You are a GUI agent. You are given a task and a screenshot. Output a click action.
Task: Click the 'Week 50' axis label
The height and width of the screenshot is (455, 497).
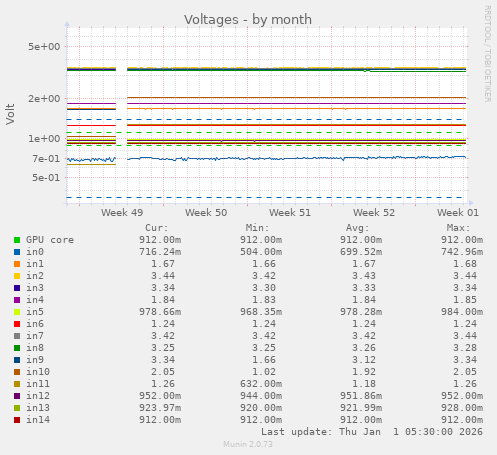[x=206, y=213]
